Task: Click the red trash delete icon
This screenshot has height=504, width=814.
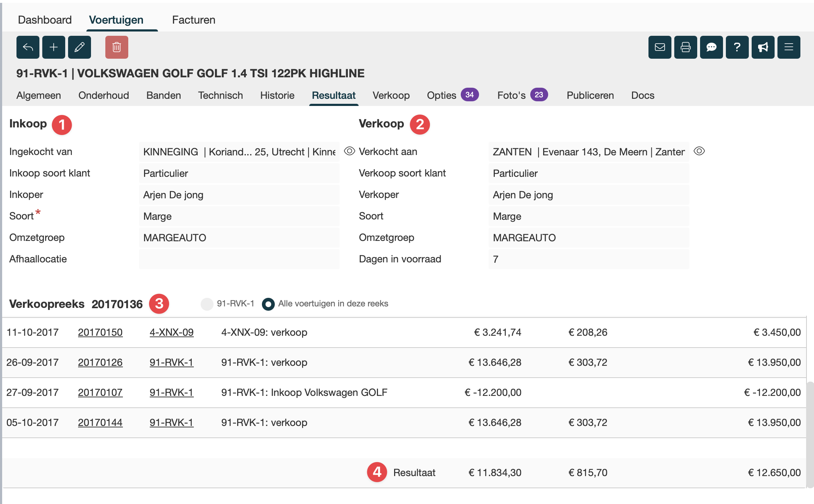Action: coord(116,47)
